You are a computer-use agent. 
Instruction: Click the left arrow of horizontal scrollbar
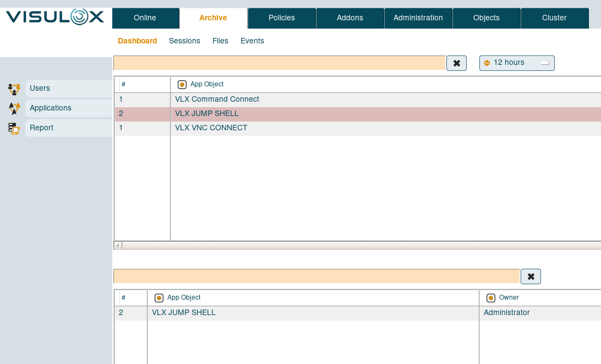pos(118,245)
